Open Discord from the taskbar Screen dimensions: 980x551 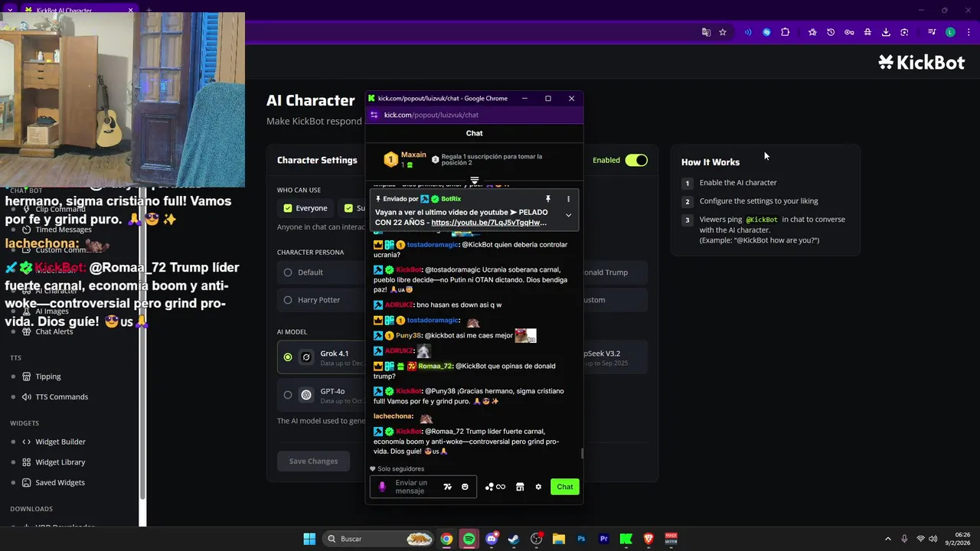click(492, 539)
